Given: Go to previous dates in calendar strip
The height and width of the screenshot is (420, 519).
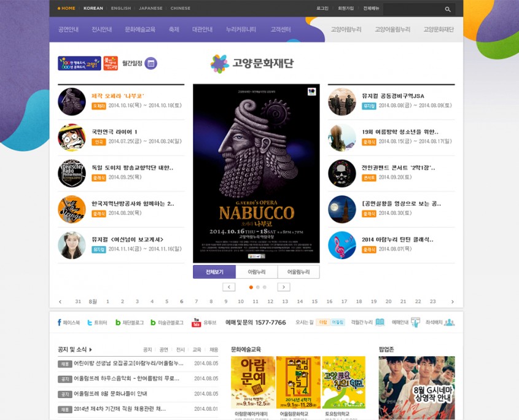Looking at the screenshot, I should (x=60, y=301).
